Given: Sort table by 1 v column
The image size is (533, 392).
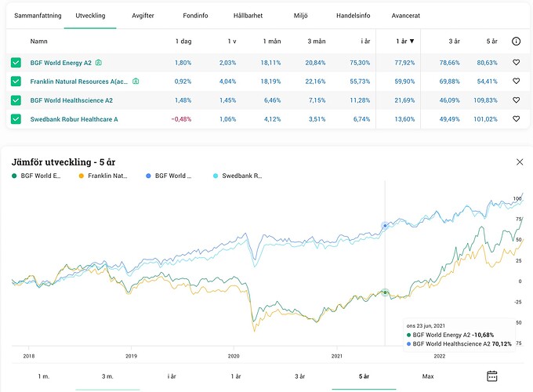Looking at the screenshot, I should 232,41.
